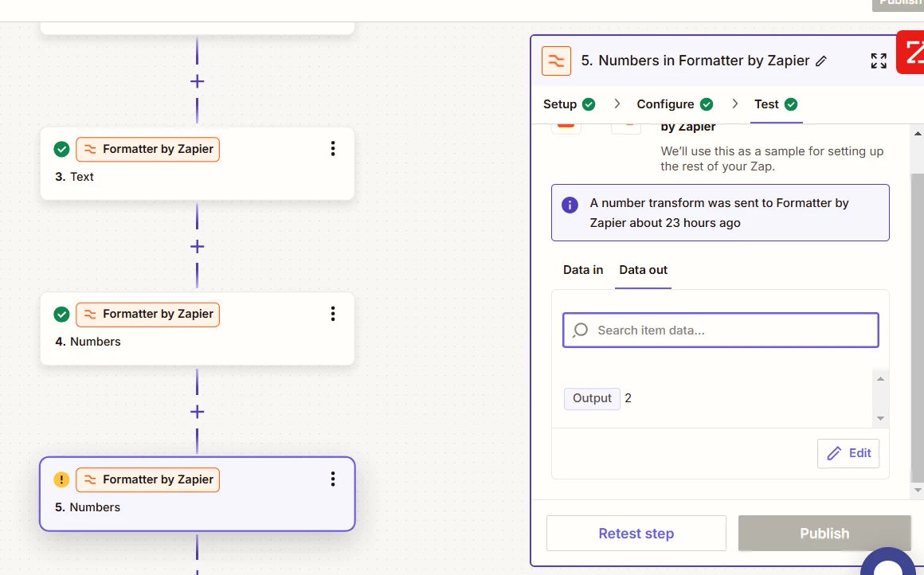Click the side panel scrollbar down arrow
Screen dimensions: 924x575
pyautogui.click(x=918, y=490)
